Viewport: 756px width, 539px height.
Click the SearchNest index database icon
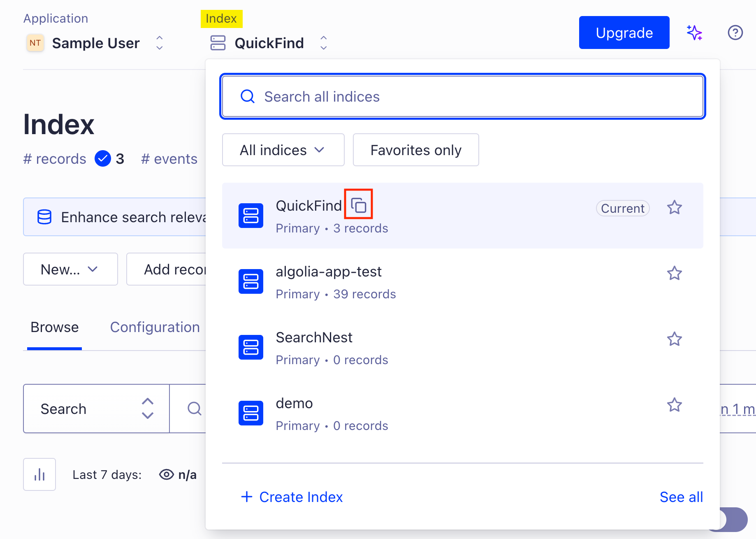[x=251, y=347]
